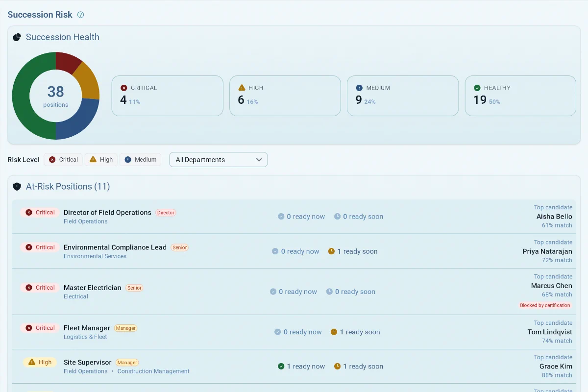The height and width of the screenshot is (392, 588).
Task: Click the info icon in Medium card
Action: tap(359, 88)
